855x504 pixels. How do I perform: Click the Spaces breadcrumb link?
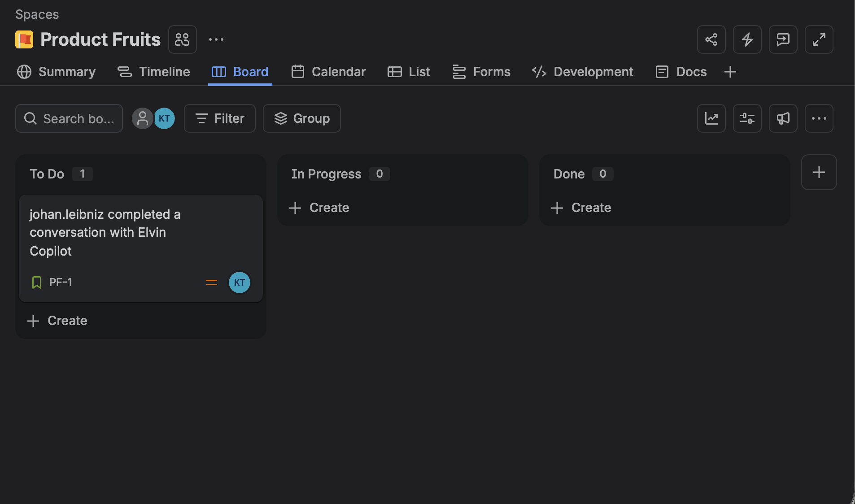[x=37, y=14]
